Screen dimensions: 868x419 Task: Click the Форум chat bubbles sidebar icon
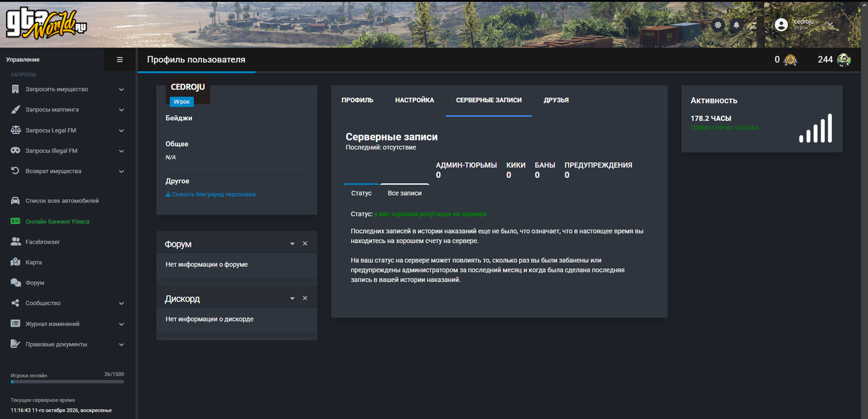[15, 283]
